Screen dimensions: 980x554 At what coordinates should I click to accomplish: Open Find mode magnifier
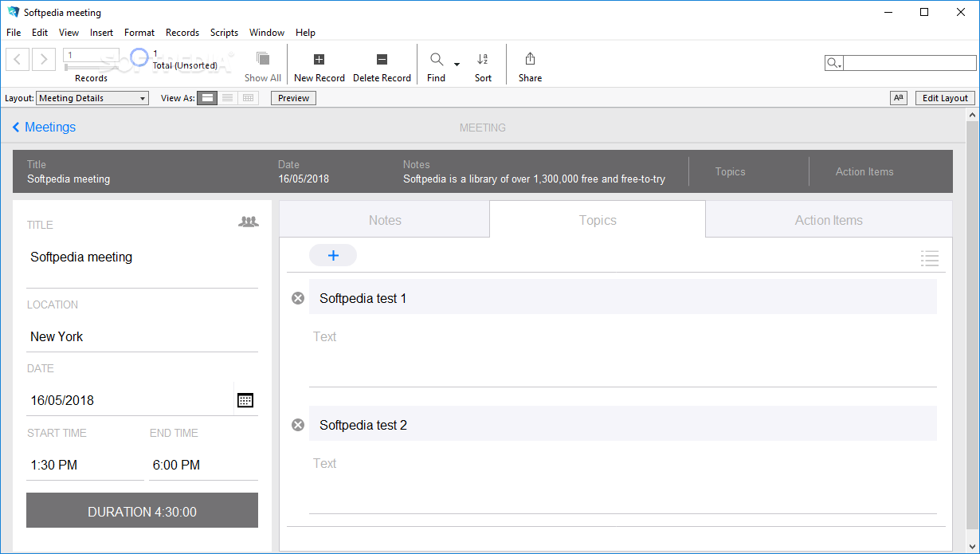coord(437,59)
